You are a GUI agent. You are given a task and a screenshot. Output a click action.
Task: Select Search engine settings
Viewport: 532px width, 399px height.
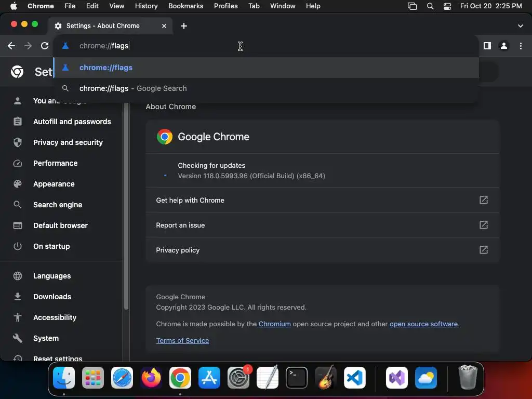click(58, 205)
